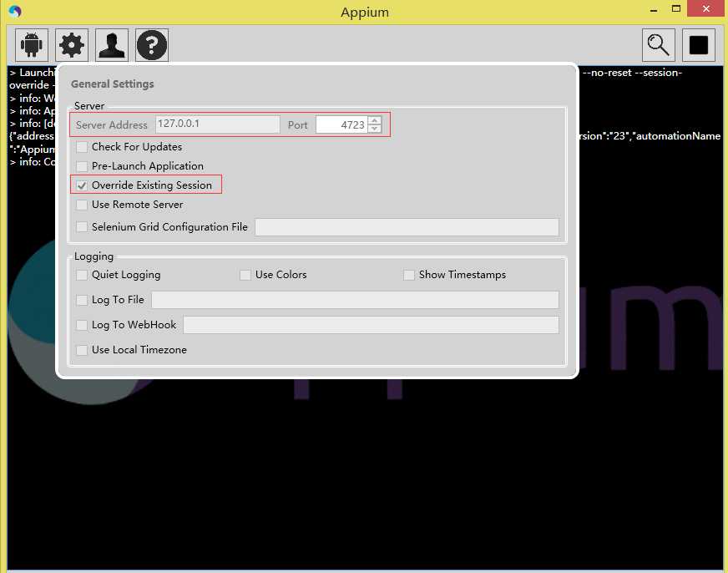This screenshot has width=728, height=573.
Task: Open General Settings gear icon
Action: pos(72,45)
